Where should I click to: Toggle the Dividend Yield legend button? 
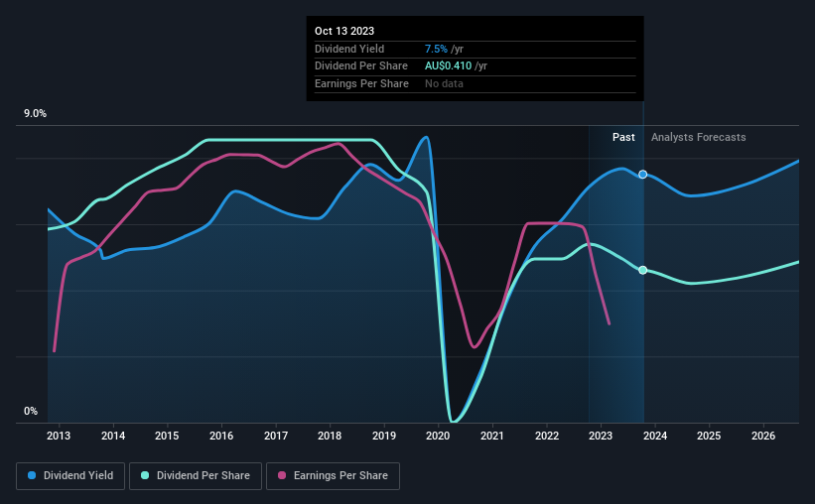pos(70,476)
